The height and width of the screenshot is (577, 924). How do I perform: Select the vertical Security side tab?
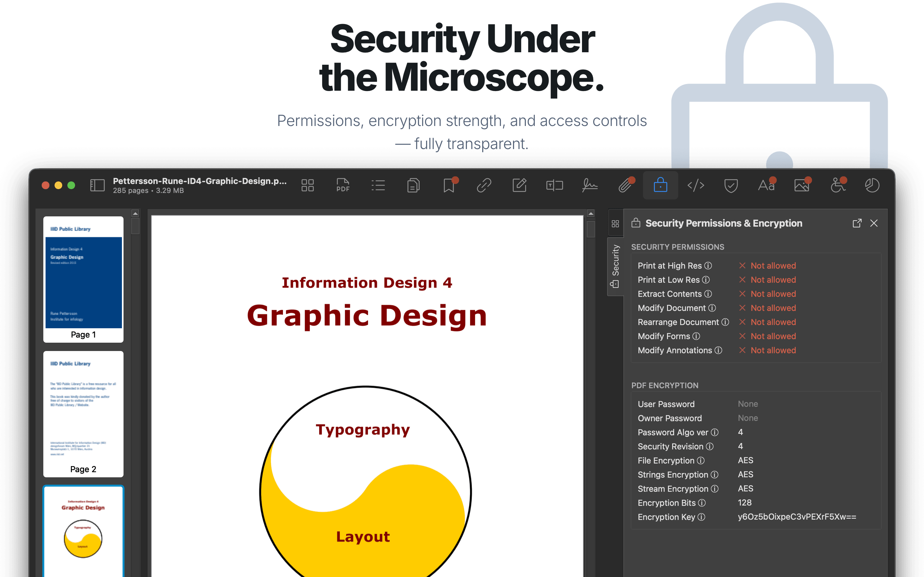click(x=615, y=266)
